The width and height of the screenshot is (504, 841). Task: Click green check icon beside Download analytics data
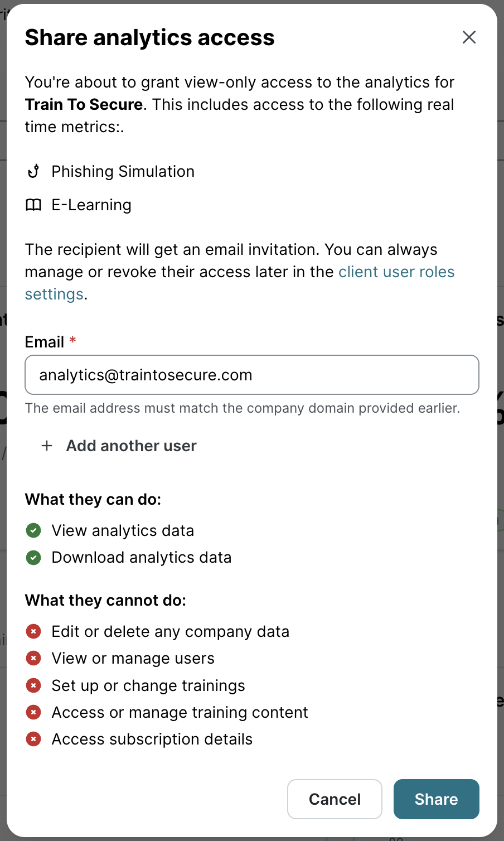click(33, 557)
